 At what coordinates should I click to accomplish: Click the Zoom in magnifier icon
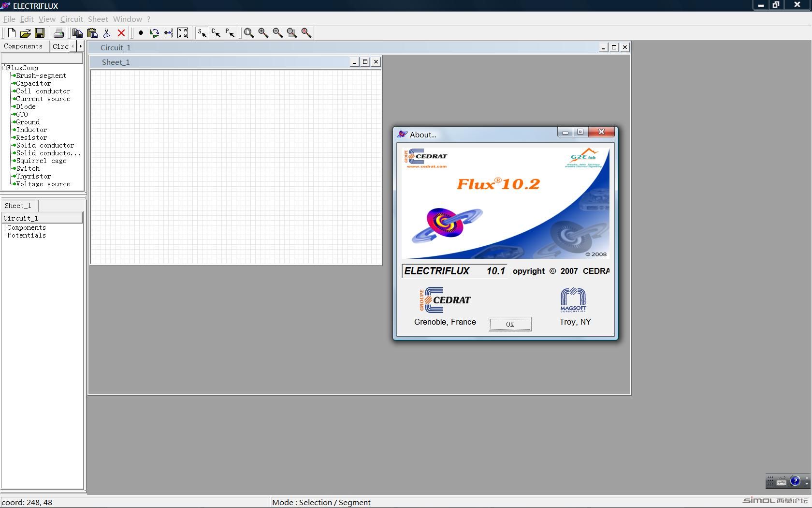(263, 33)
